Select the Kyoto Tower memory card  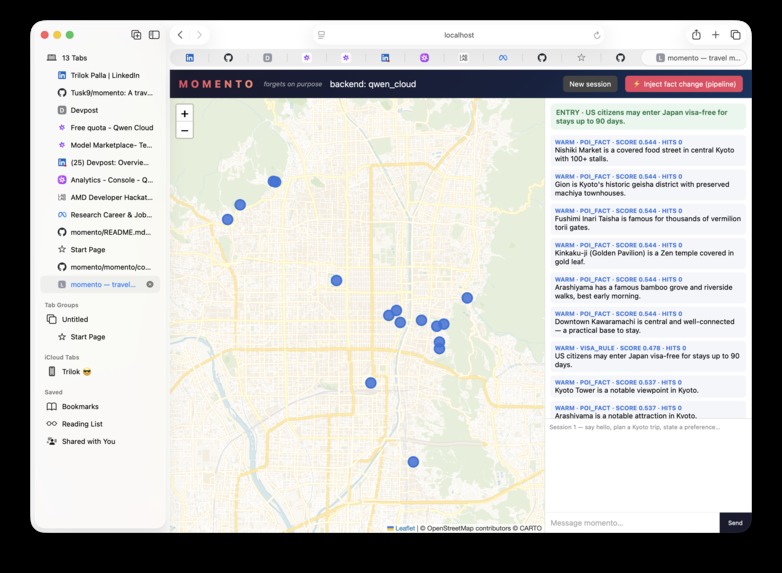click(648, 386)
